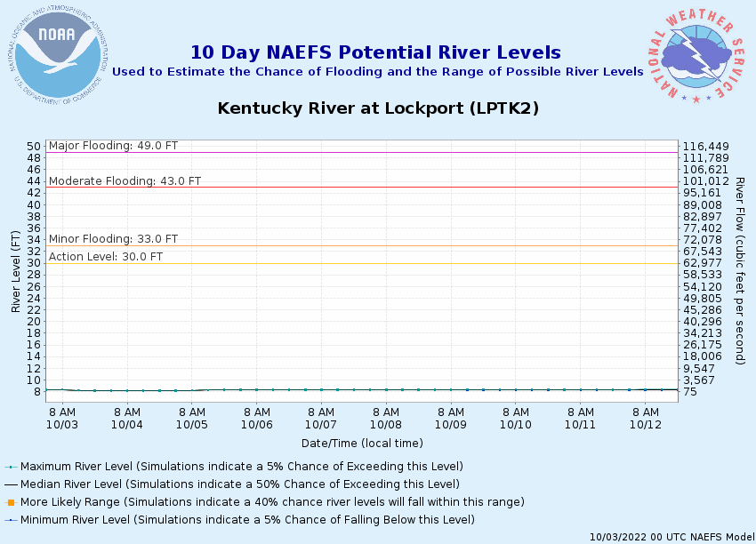
Task: Click the NAEFS Model timestamp text
Action: click(x=672, y=537)
